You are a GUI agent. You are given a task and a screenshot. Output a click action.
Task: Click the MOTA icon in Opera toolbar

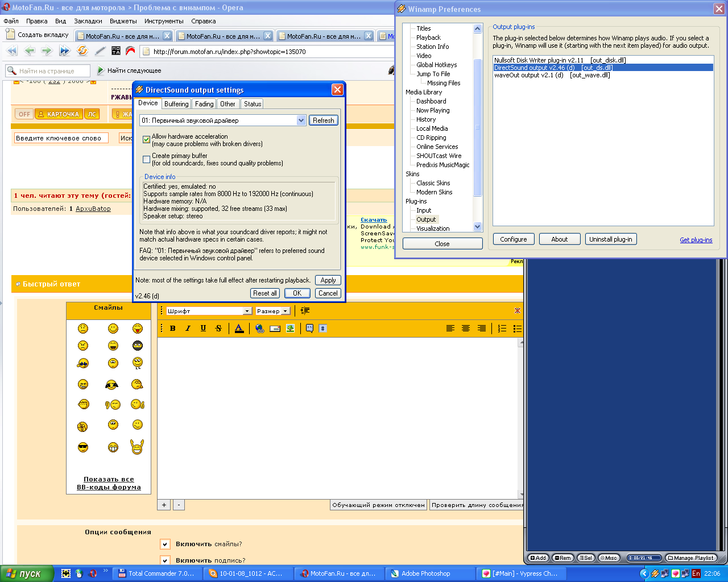point(116,51)
